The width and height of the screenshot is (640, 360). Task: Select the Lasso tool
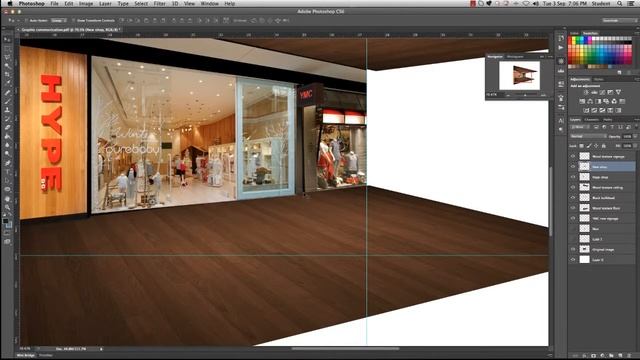[x=7, y=57]
